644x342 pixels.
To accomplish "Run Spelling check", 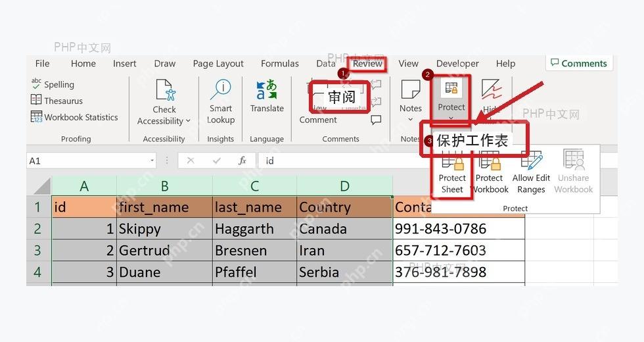I will 53,84.
